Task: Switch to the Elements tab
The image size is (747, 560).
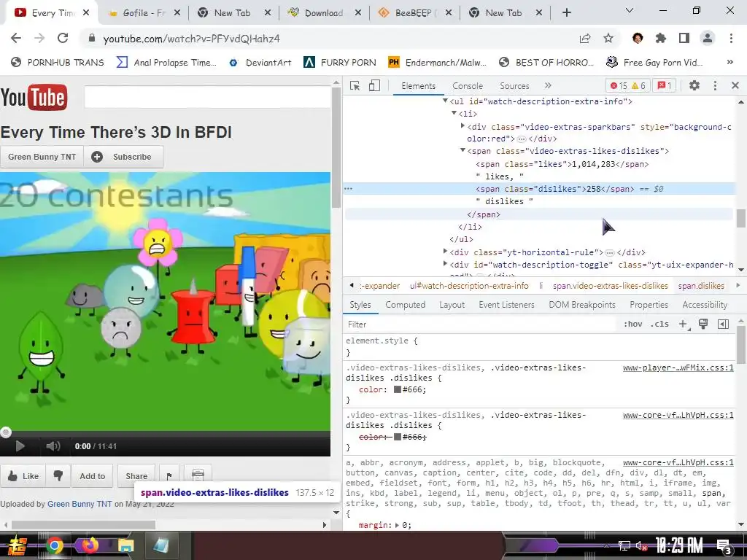Action: [418, 86]
